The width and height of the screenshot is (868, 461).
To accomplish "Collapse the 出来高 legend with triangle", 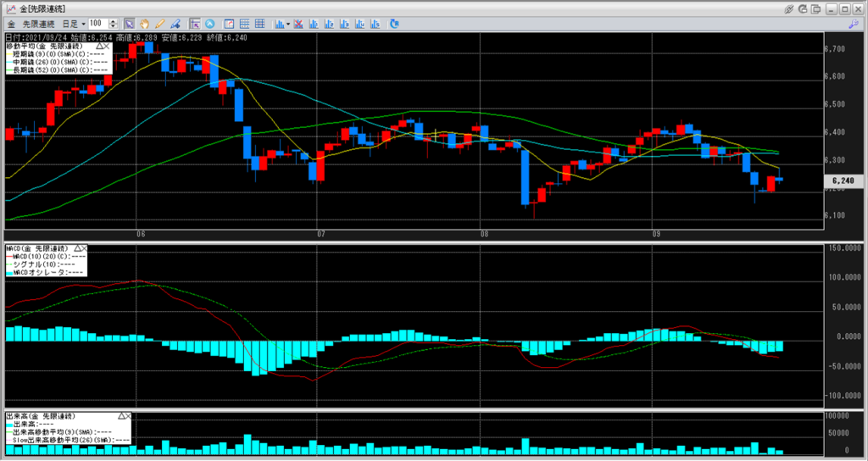I will [x=122, y=415].
